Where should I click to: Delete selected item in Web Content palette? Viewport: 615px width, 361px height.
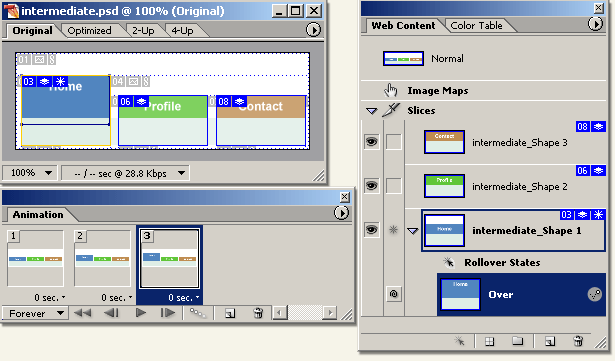click(x=578, y=341)
